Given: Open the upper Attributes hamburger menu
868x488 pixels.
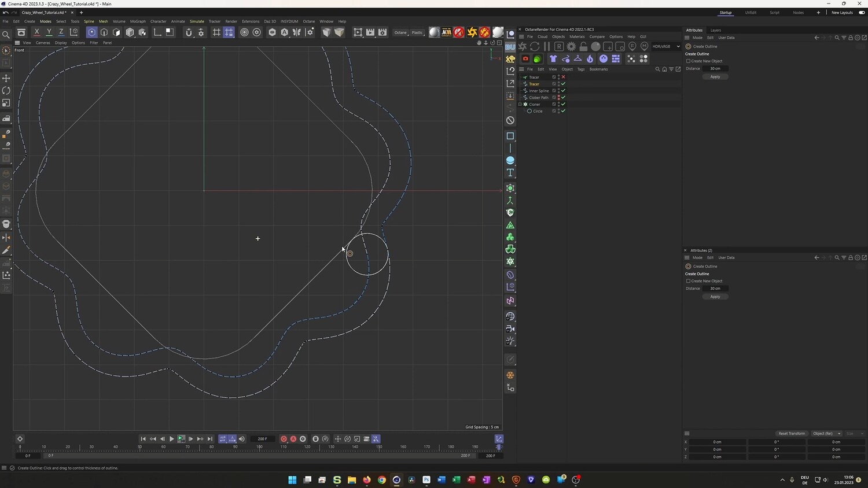Looking at the screenshot, I should [x=687, y=38].
